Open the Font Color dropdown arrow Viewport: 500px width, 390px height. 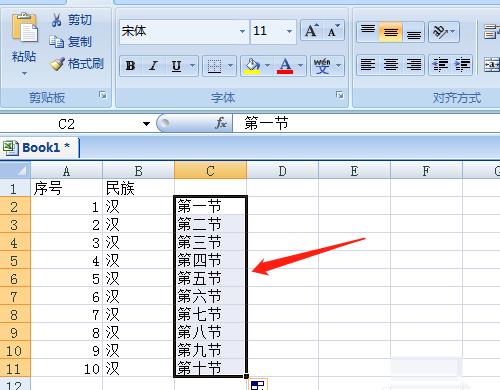tap(301, 66)
